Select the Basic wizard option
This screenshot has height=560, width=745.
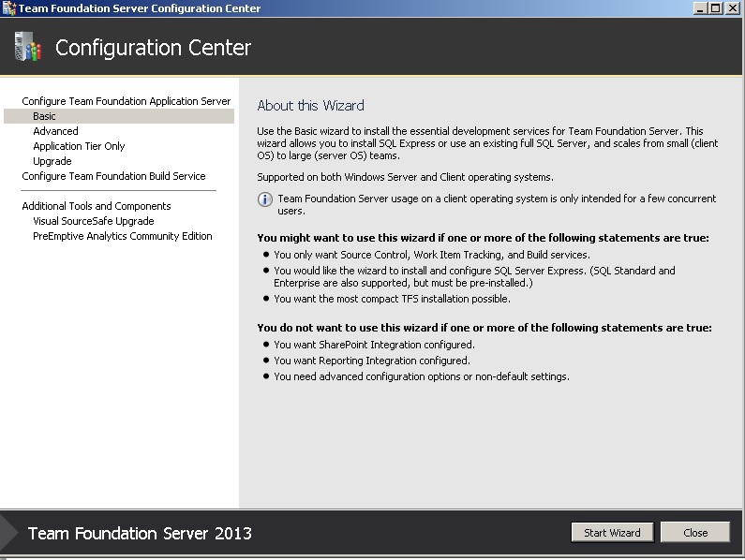(119, 116)
